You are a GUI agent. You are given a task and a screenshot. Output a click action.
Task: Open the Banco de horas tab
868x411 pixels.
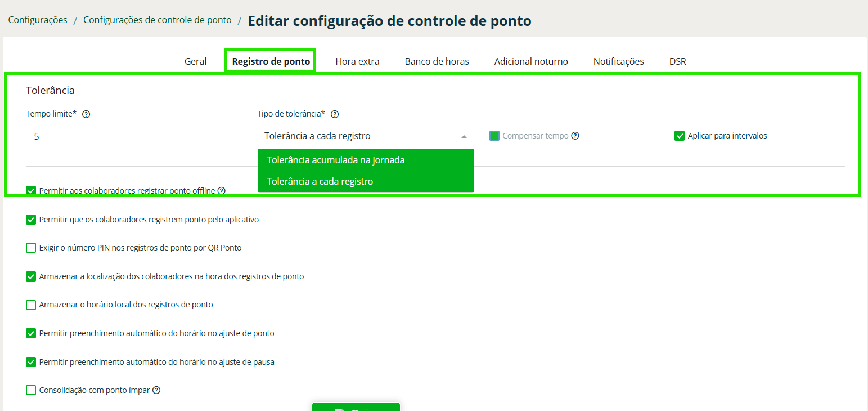437,61
